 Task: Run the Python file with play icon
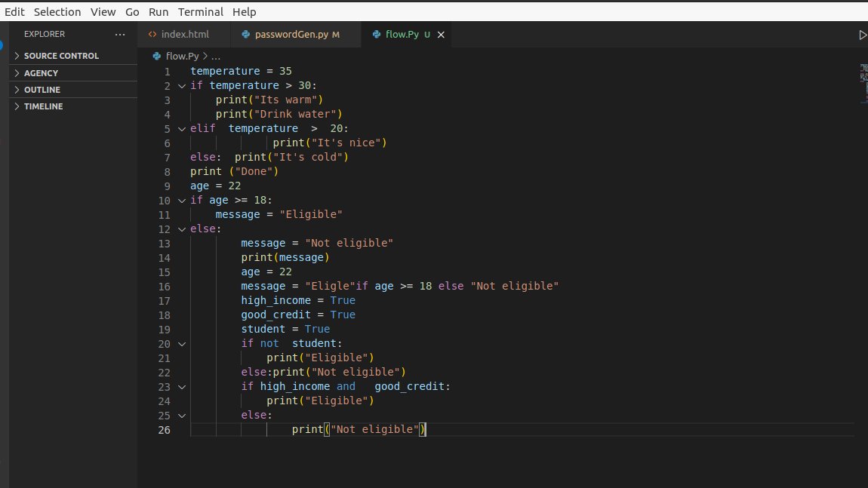[863, 35]
